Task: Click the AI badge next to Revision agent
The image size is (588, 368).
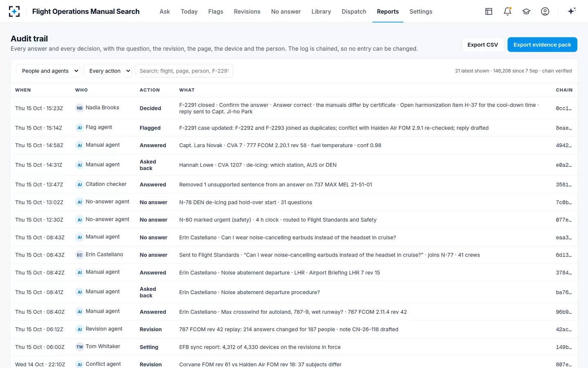Action: tap(80, 329)
